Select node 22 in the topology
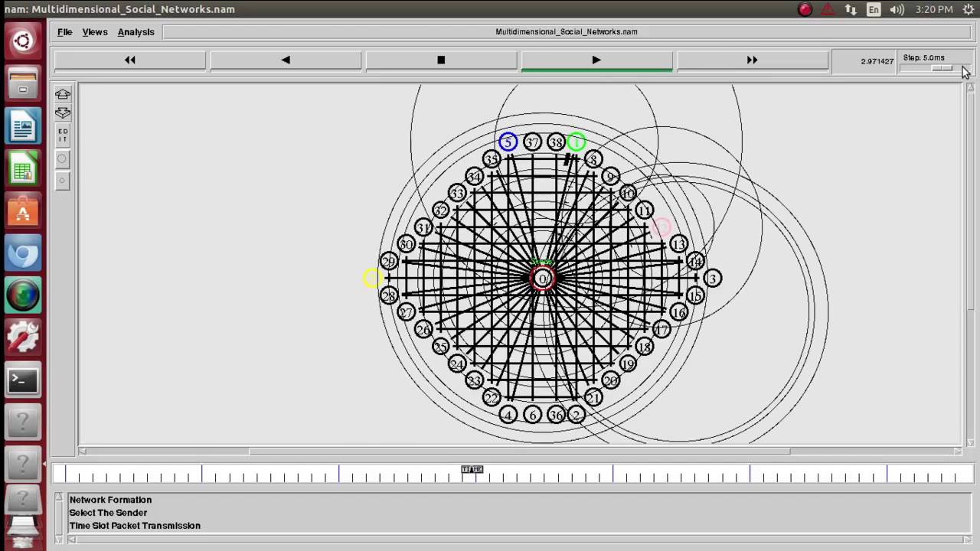The width and height of the screenshot is (980, 551). 492,397
